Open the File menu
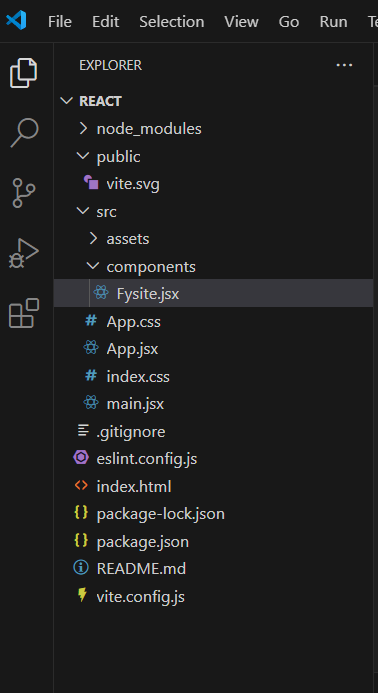Screen dimensions: 378x693 tap(60, 22)
